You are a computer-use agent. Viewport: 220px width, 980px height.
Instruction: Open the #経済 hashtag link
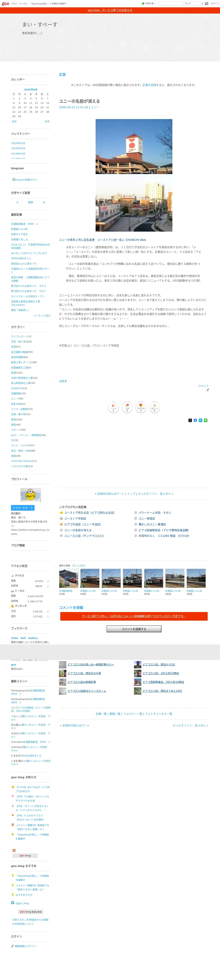click(x=63, y=381)
